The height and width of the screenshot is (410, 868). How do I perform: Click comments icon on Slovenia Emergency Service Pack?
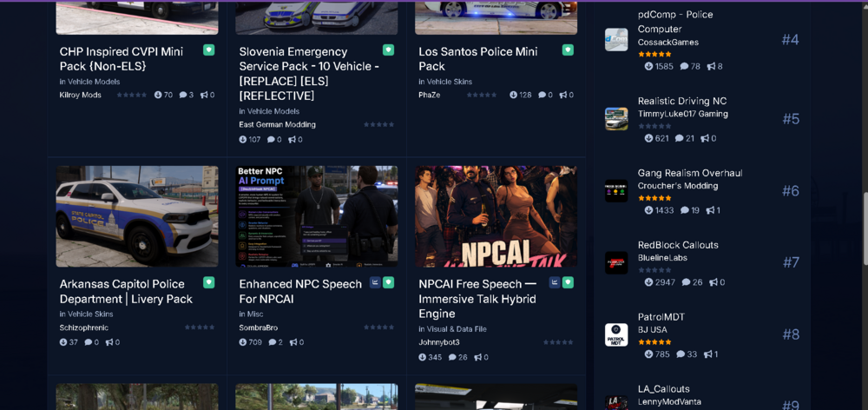click(x=271, y=140)
